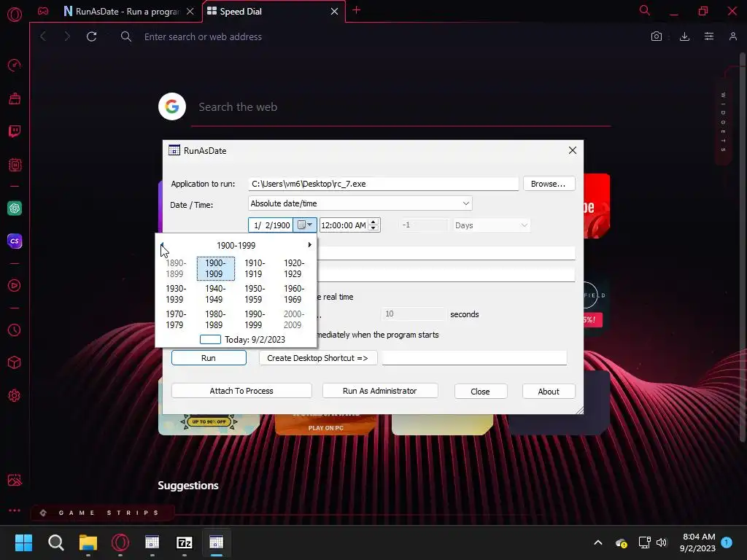Open ChatGPT in the sidebar
The height and width of the screenshot is (560, 747).
pyautogui.click(x=15, y=208)
